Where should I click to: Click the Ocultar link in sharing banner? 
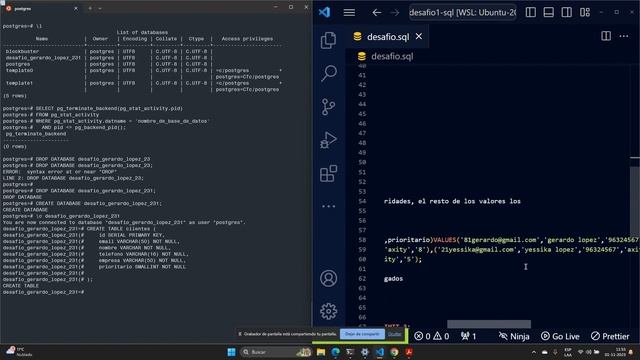pos(395,334)
